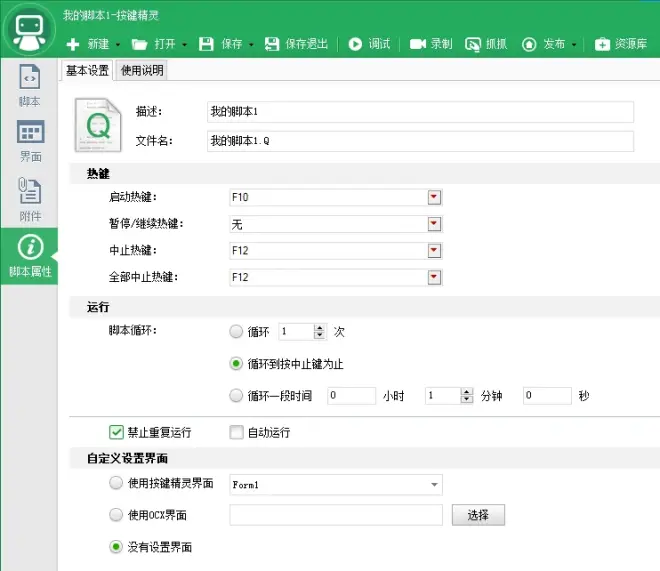
Task: Select the 循环一段时间 radio option
Action: 236,396
